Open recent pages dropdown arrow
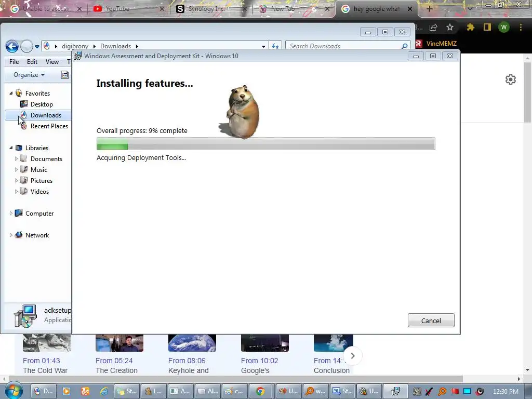This screenshot has height=399, width=532. 37,46
